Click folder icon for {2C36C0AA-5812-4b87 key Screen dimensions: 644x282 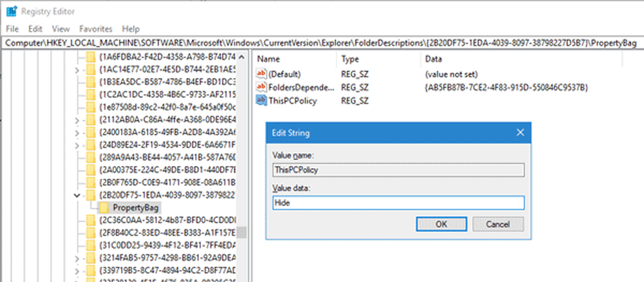click(90, 221)
